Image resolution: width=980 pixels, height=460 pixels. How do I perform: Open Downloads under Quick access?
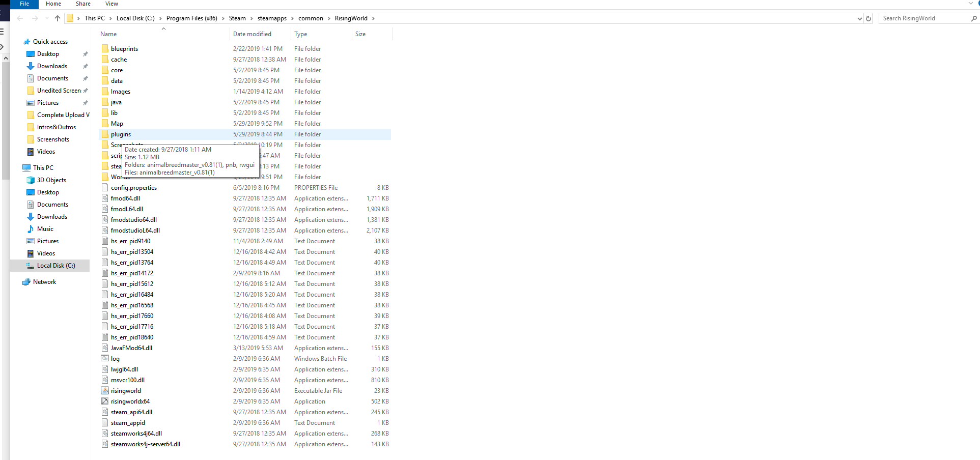point(52,66)
